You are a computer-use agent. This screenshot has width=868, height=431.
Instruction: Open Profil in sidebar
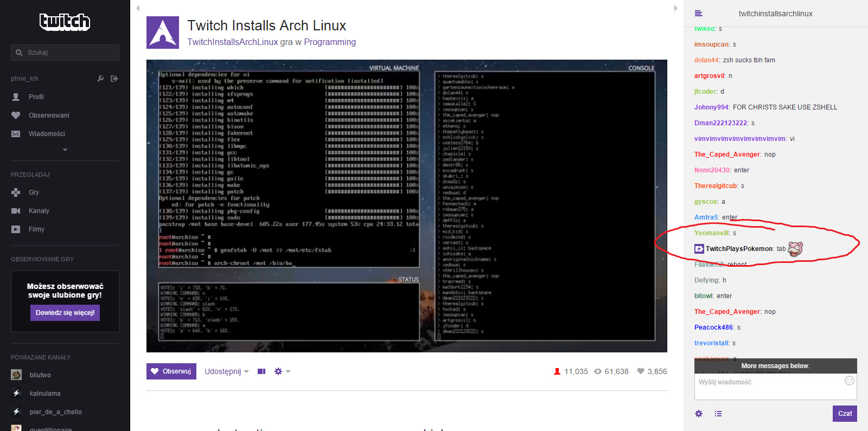tap(36, 97)
